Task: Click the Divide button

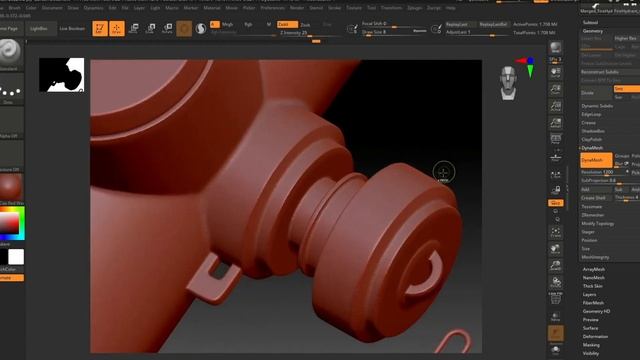Action: (x=596, y=93)
